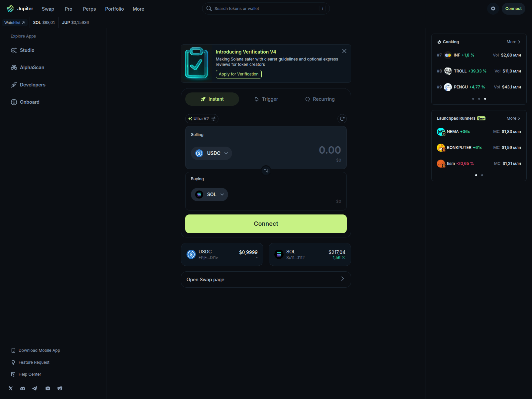The image size is (532, 399).
Task: Open the Telegram icon link
Action: (x=35, y=388)
